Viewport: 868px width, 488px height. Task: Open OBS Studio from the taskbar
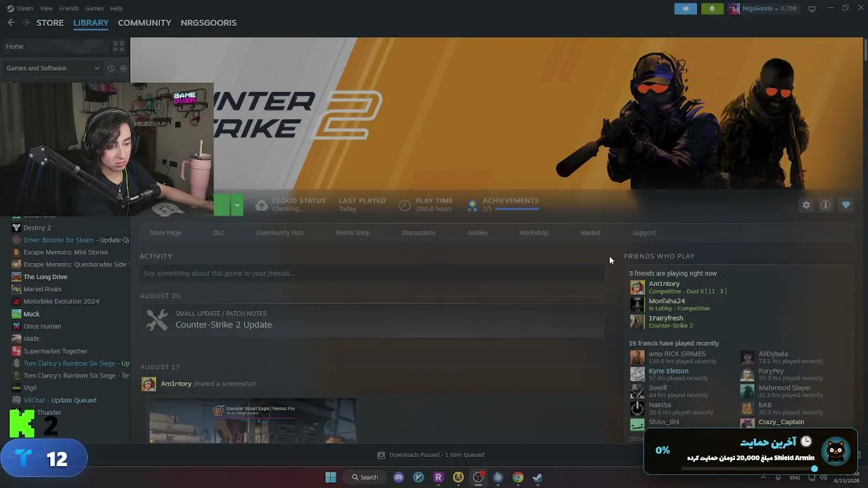coord(478,477)
